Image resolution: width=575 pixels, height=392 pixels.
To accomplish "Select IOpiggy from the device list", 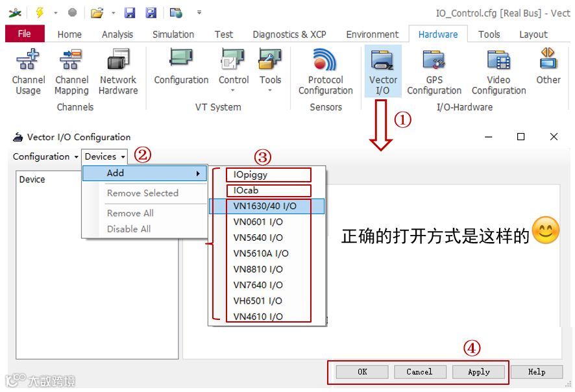I will (x=267, y=175).
